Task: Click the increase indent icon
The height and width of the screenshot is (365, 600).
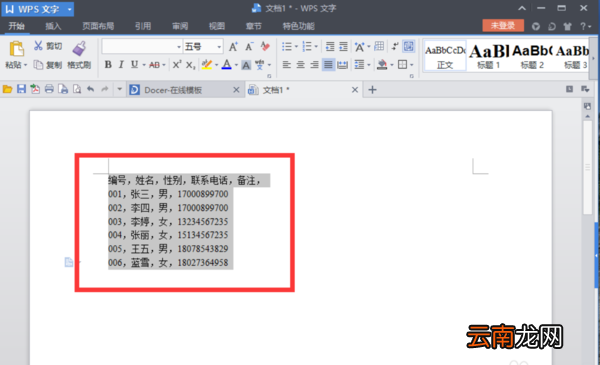Action: 343,47
